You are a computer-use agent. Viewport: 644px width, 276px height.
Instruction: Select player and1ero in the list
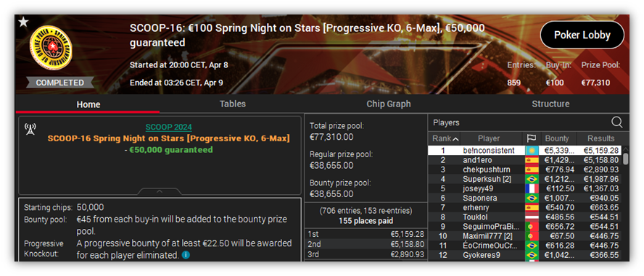(525, 160)
